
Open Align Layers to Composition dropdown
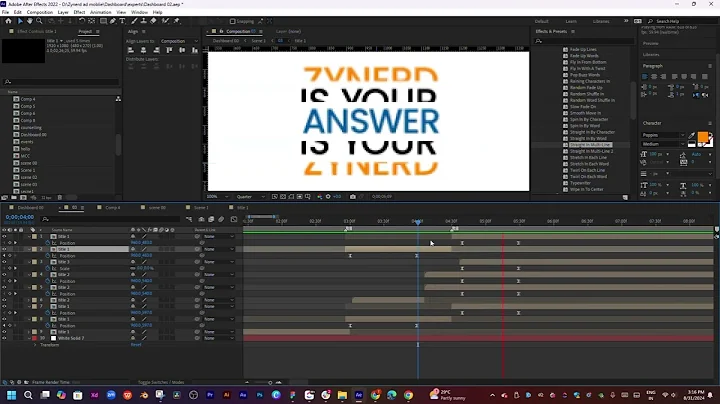click(x=179, y=41)
